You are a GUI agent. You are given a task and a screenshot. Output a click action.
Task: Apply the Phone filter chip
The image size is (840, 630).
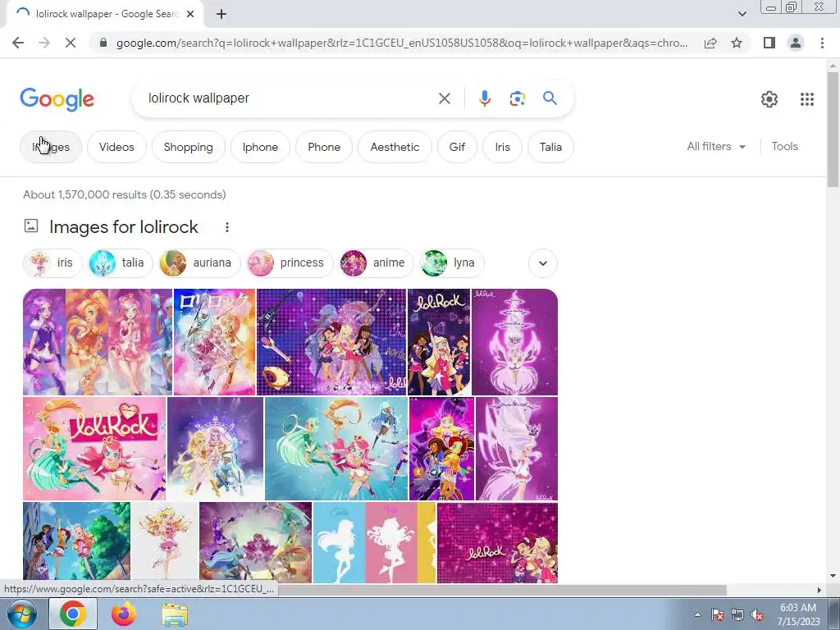click(324, 147)
